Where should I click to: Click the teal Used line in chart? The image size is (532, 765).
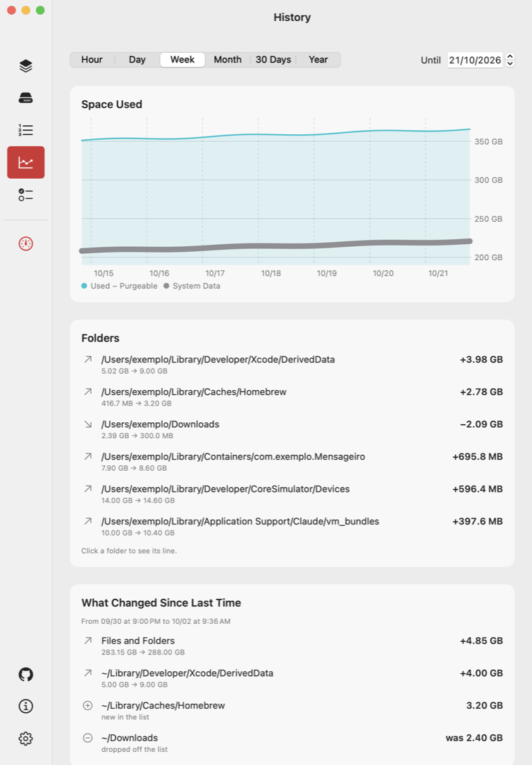[276, 134]
